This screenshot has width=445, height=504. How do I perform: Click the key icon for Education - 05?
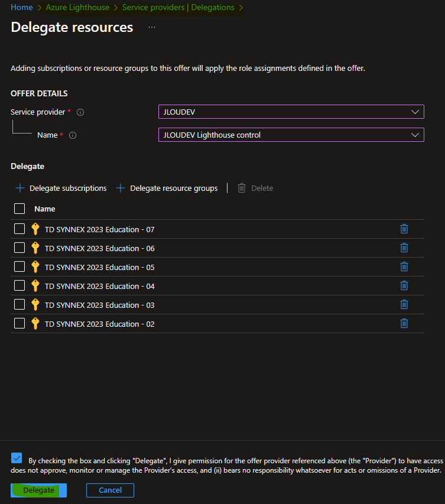(35, 267)
